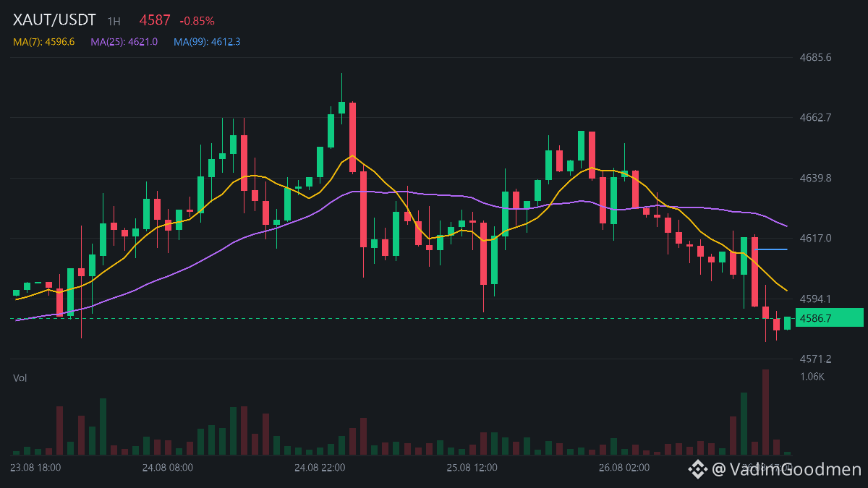The height and width of the screenshot is (488, 868).
Task: Click the 4587 current price value
Action: [x=155, y=20]
